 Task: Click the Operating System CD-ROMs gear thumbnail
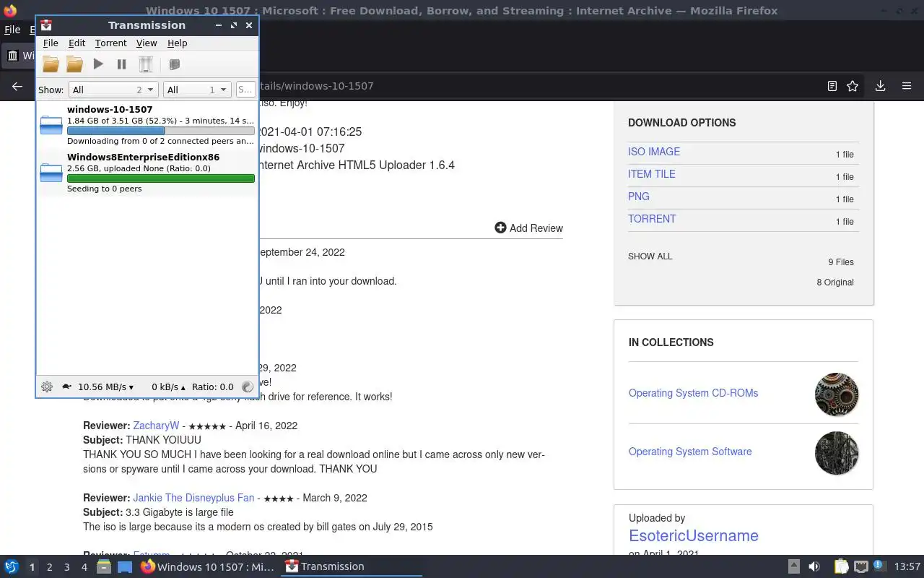click(x=837, y=394)
